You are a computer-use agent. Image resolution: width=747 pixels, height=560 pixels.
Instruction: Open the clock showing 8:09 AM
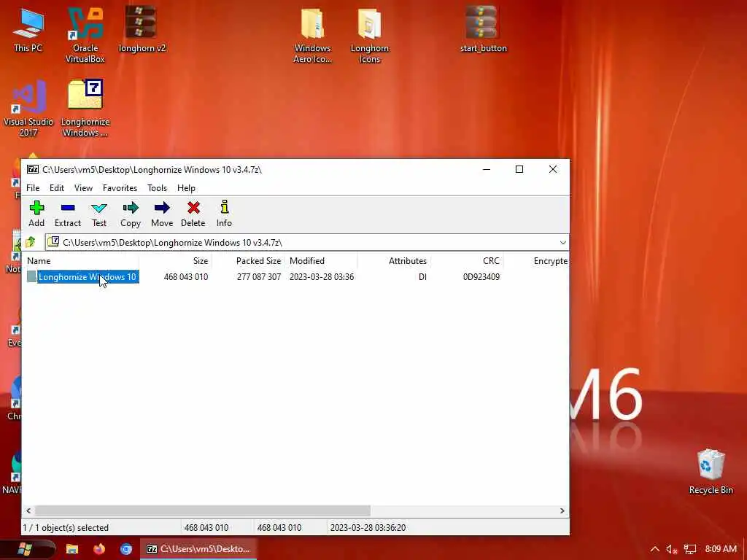pyautogui.click(x=721, y=549)
